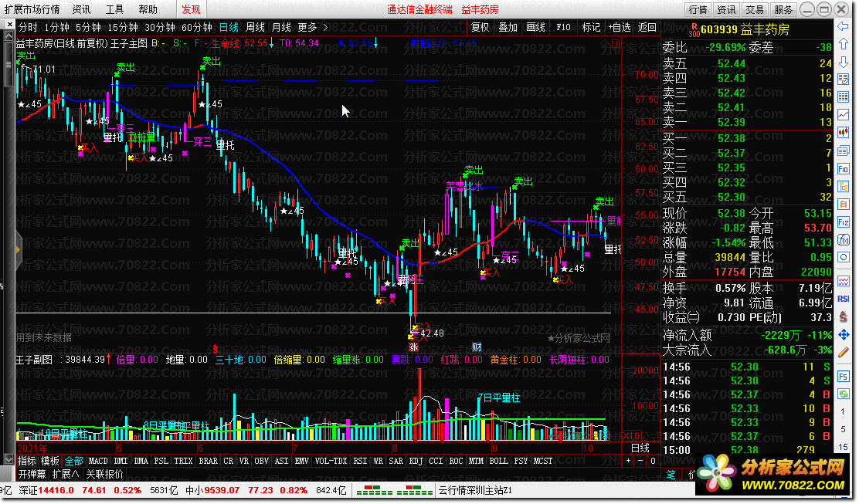
Task: Click the red dollar sign sidebar icon
Action: pyautogui.click(x=843, y=316)
